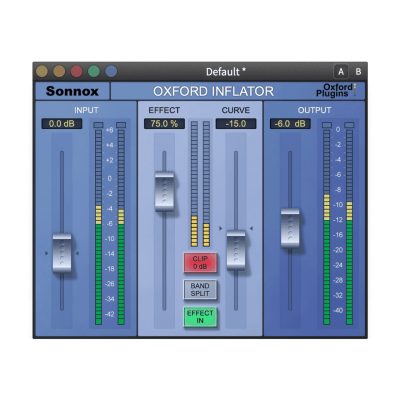The height and width of the screenshot is (400, 400).
Task: Click the -40 mark on output scale
Action: [338, 310]
